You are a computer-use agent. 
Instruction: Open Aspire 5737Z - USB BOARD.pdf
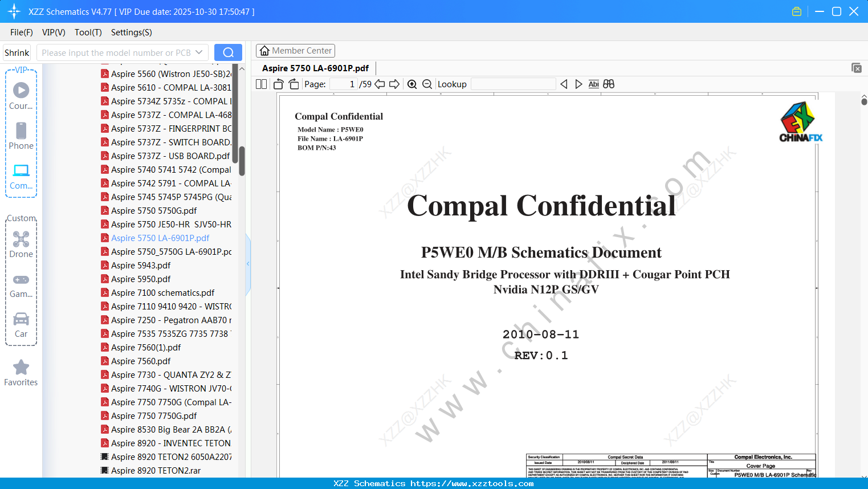coord(165,156)
